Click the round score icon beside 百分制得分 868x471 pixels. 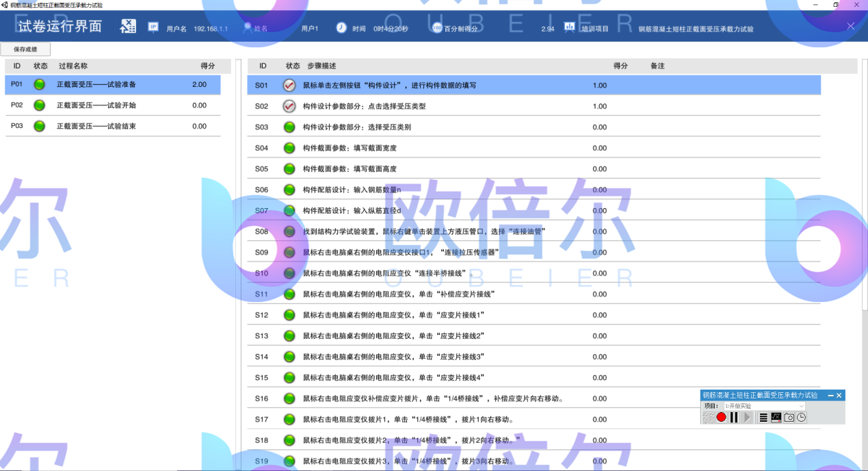tap(437, 28)
